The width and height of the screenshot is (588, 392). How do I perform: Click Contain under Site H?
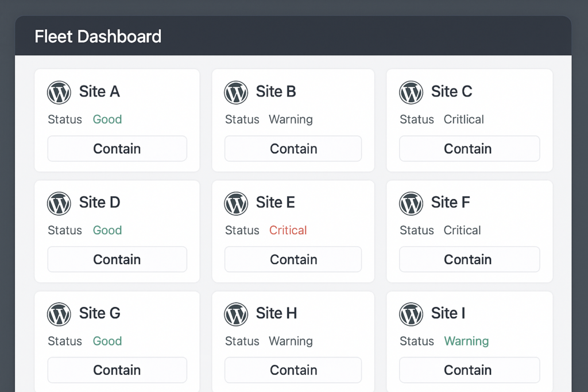[293, 370]
